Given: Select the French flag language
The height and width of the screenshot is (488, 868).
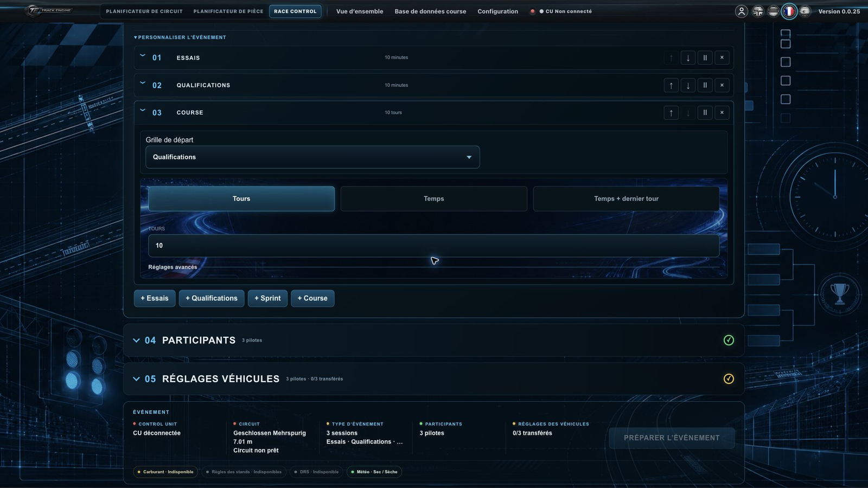Looking at the screenshot, I should click(x=789, y=11).
